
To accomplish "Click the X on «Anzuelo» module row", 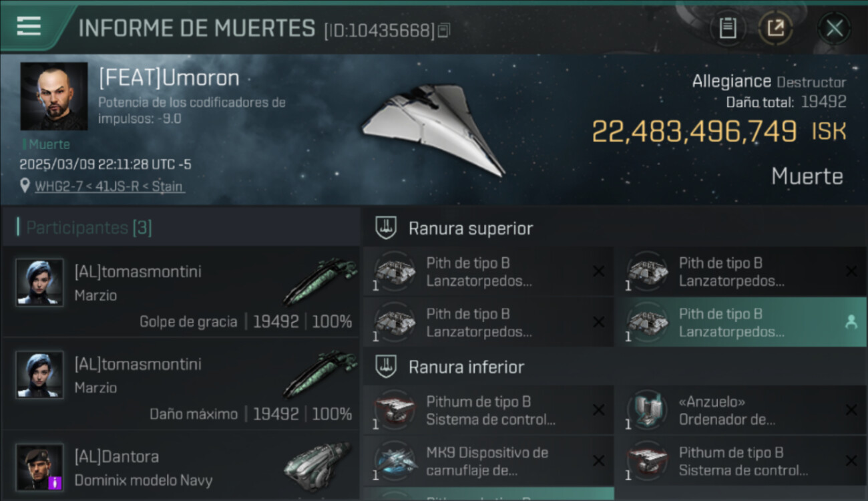I will (851, 410).
